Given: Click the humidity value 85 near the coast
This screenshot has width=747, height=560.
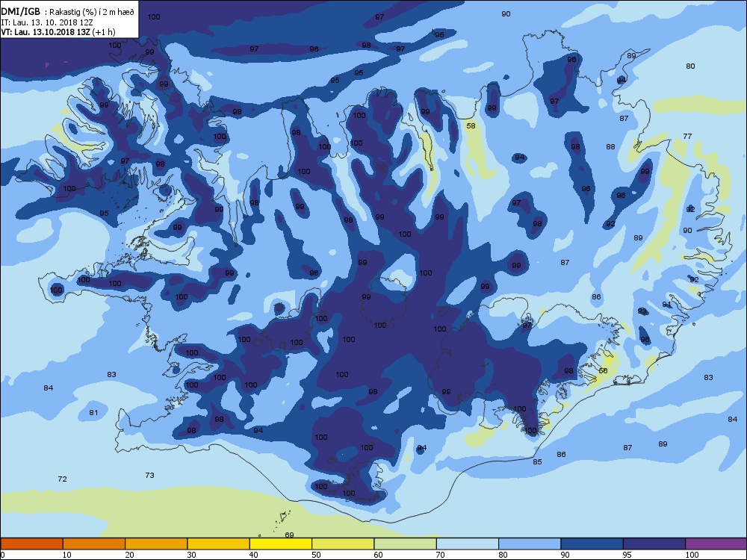Looking at the screenshot, I should (x=537, y=461).
